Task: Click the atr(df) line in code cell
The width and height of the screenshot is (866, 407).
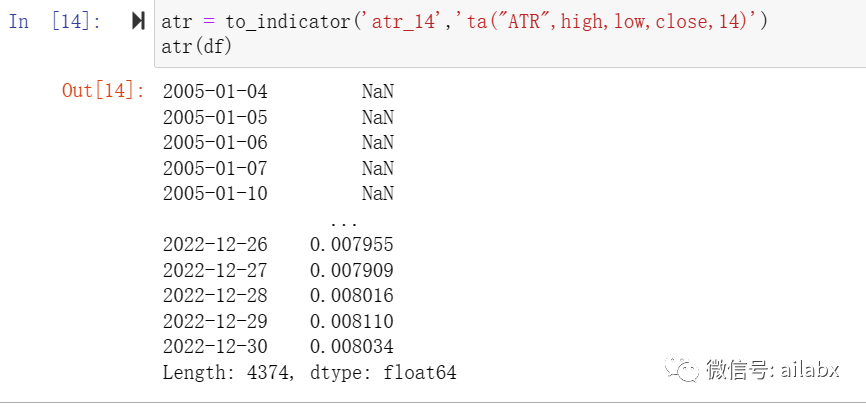Action: (197, 46)
